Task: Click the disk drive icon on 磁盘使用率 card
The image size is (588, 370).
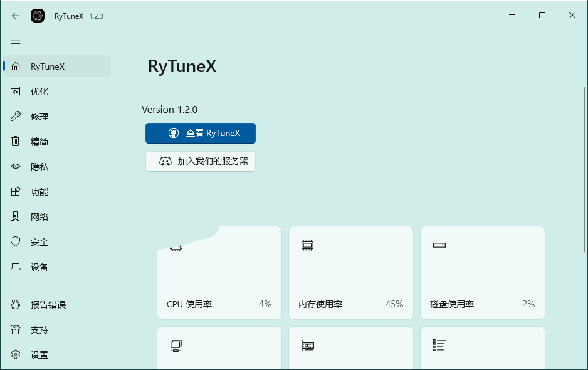Action: (x=439, y=245)
